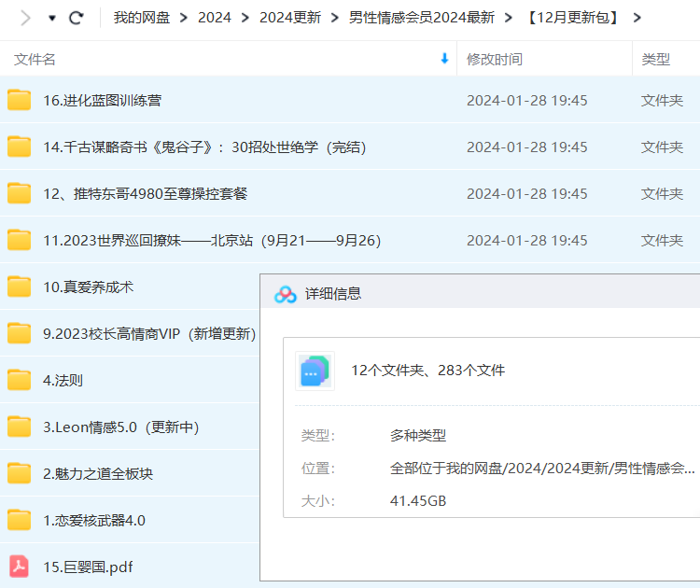This screenshot has width=700, height=588.
Task: Navigate to 我的网盘 in the breadcrumb
Action: (140, 18)
